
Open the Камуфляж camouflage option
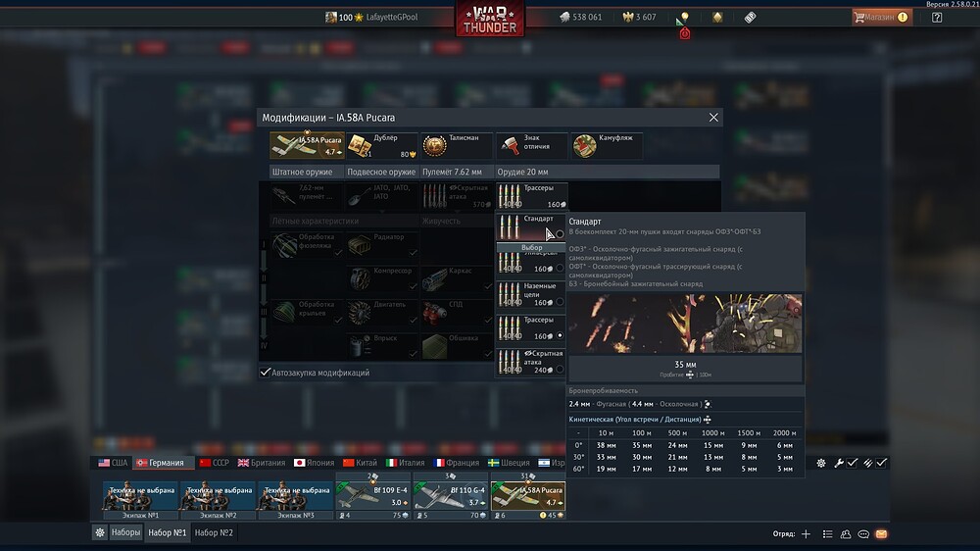(x=607, y=146)
